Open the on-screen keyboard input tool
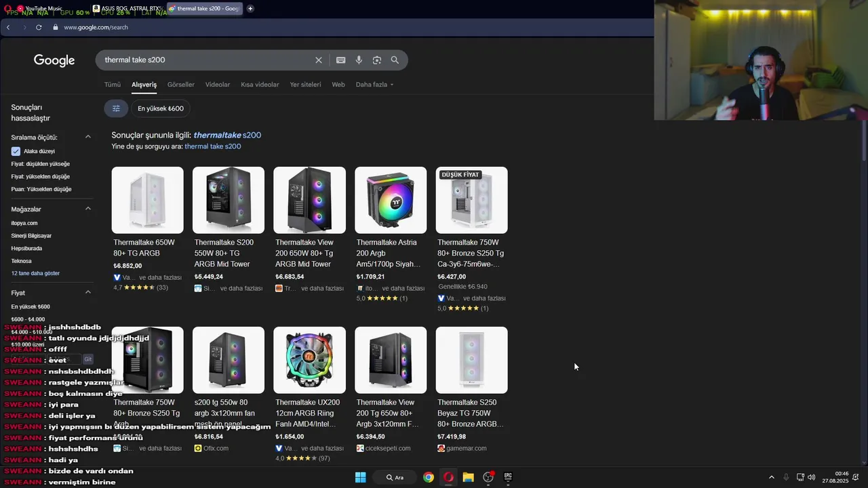 [340, 60]
